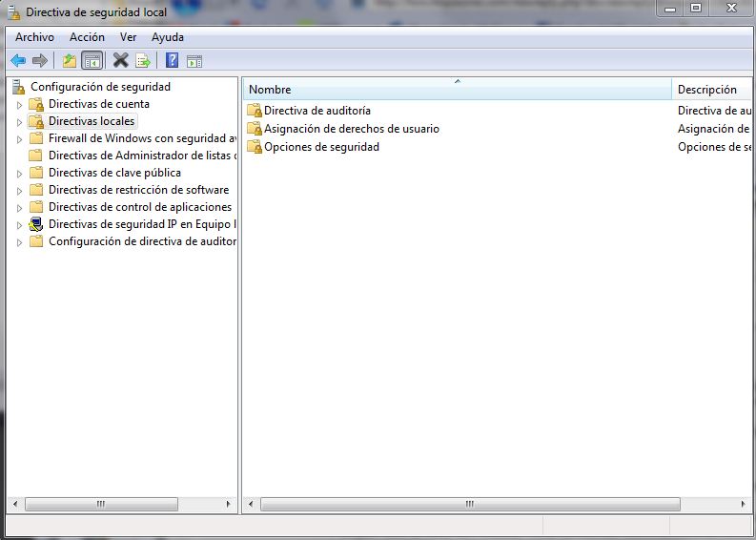Screen dimensions: 756x540
Task: Expand the Directivas de cuenta node
Action: [x=19, y=105]
